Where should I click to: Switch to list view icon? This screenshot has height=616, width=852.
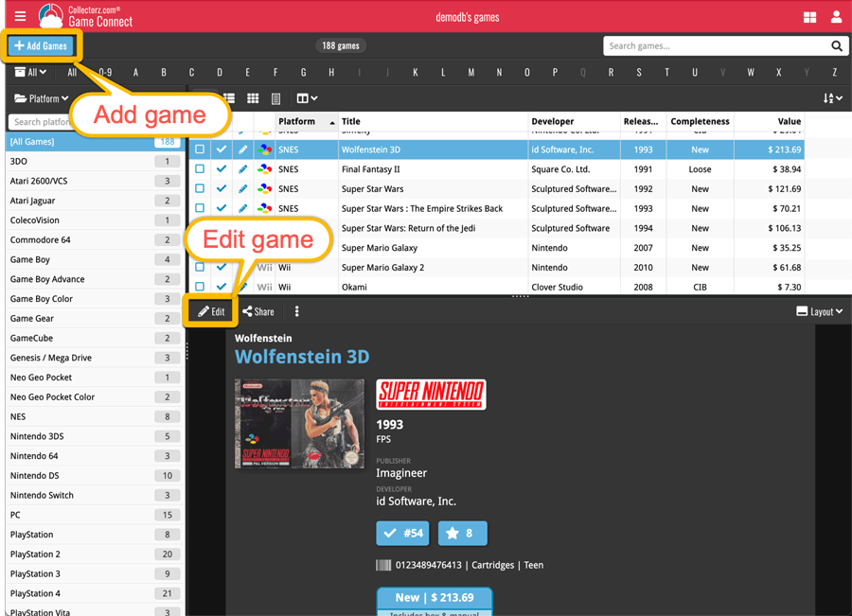click(x=229, y=98)
